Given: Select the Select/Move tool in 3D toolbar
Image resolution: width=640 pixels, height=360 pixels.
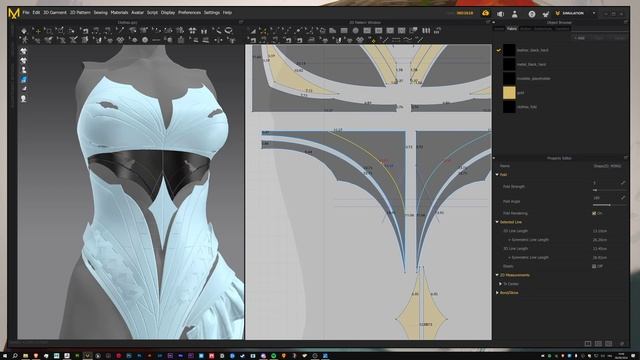Looking at the screenshot, I should point(38,31).
